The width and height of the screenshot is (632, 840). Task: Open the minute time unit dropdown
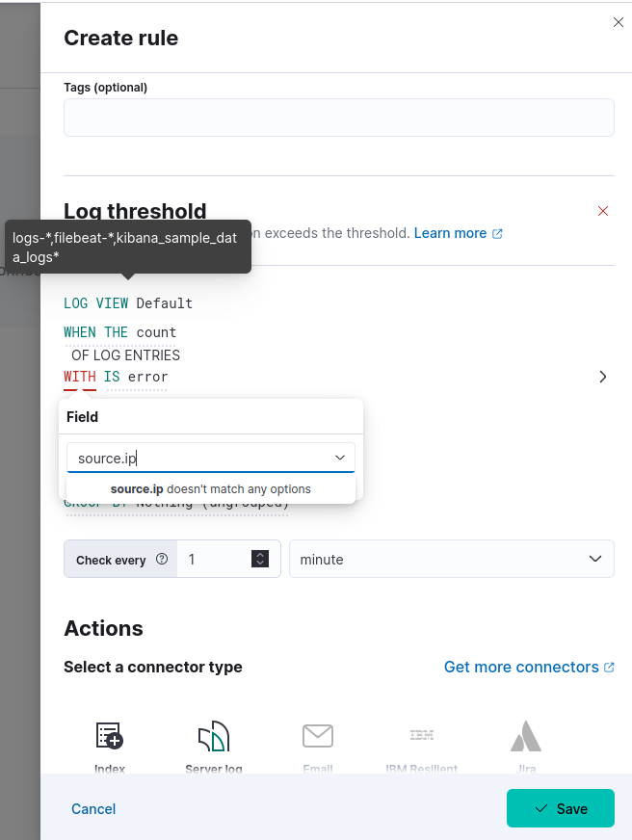coord(451,559)
